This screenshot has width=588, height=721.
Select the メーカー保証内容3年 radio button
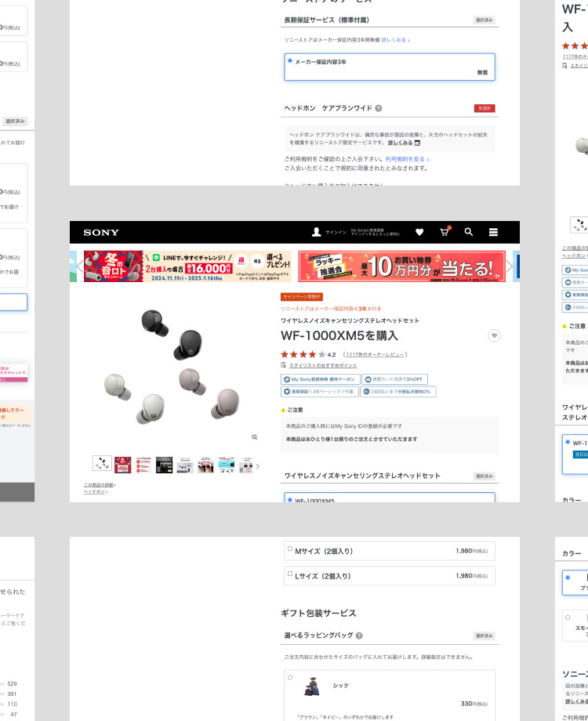pos(290,61)
